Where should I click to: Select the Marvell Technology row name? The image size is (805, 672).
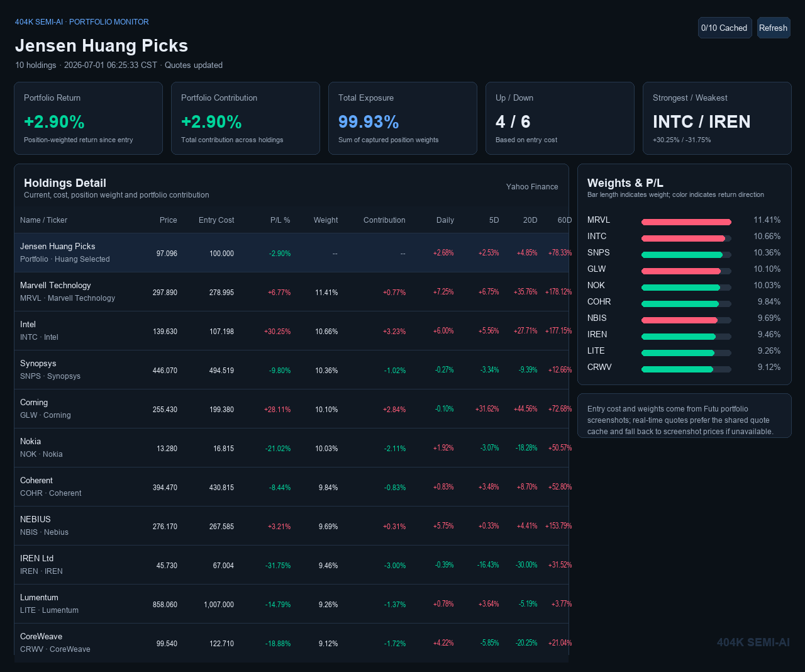pyautogui.click(x=55, y=286)
